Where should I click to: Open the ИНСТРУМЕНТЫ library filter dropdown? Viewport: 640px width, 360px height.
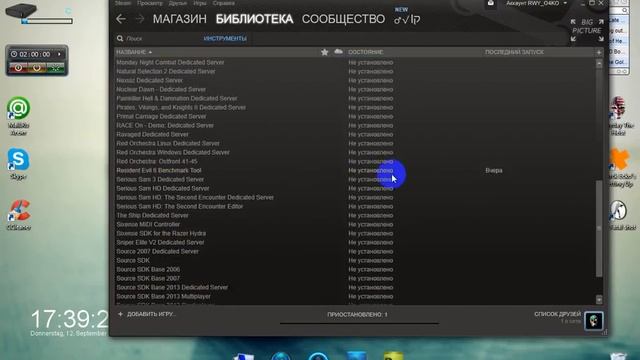[x=225, y=38]
